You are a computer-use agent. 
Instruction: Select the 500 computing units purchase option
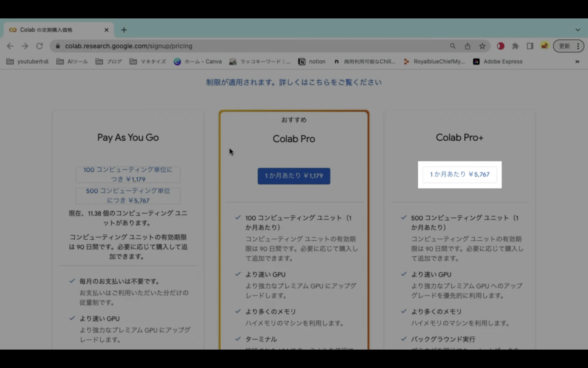[128, 195]
